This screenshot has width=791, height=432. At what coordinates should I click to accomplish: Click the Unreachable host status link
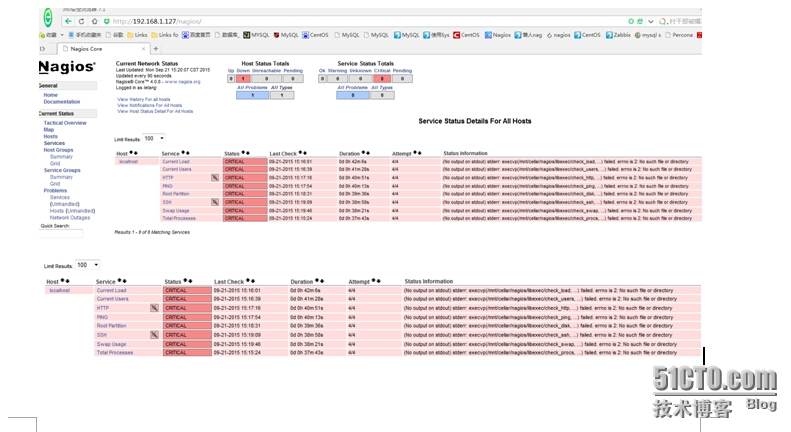(266, 71)
